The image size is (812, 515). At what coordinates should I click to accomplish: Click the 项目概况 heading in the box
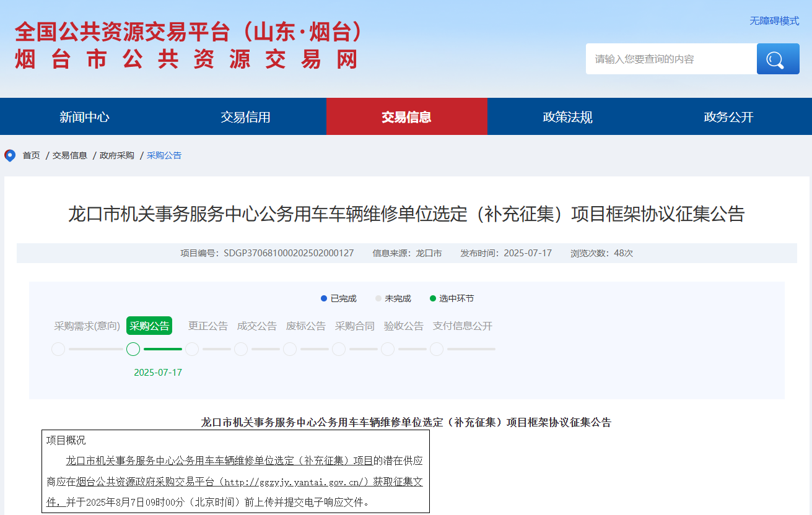tap(66, 440)
